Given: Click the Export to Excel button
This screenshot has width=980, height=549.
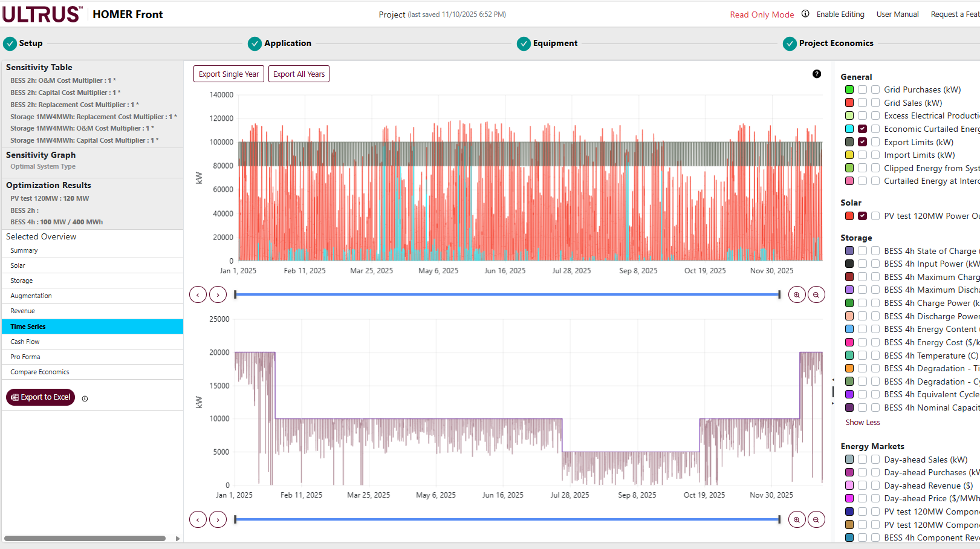Looking at the screenshot, I should pos(41,397).
